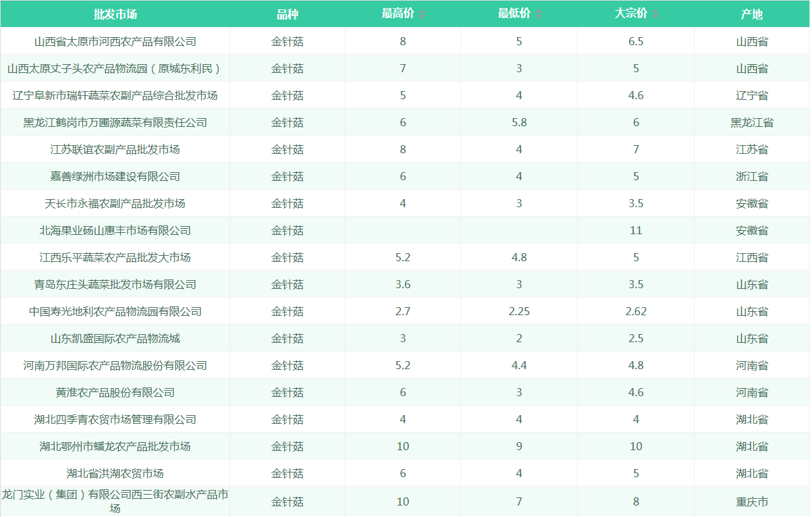Select 黄淮农产品股份有限公司 market name
812x517 pixels.
click(115, 392)
